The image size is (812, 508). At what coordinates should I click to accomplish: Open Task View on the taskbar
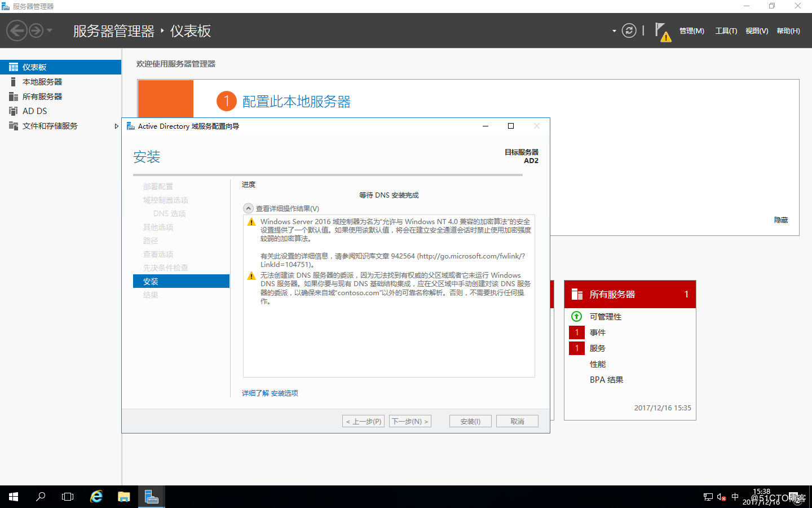[68, 497]
